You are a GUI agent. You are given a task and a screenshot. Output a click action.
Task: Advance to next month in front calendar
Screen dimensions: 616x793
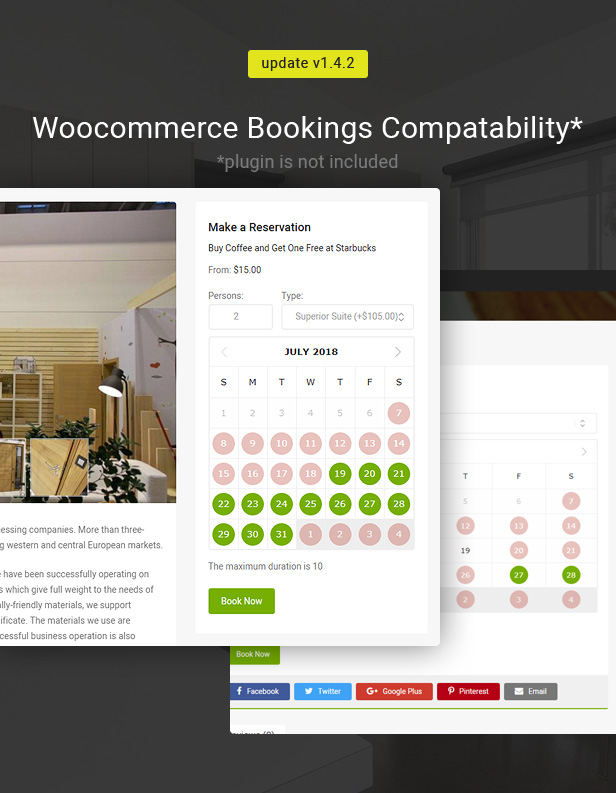398,352
